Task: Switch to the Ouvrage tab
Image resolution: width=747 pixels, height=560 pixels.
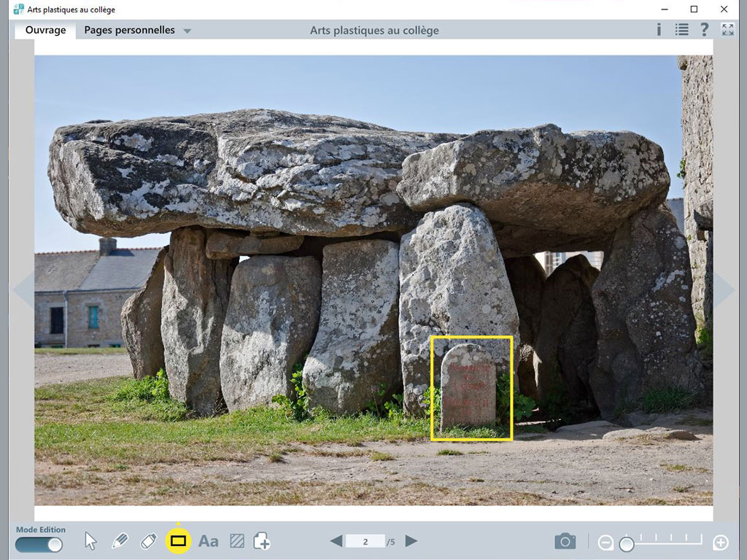Action: 45,30
